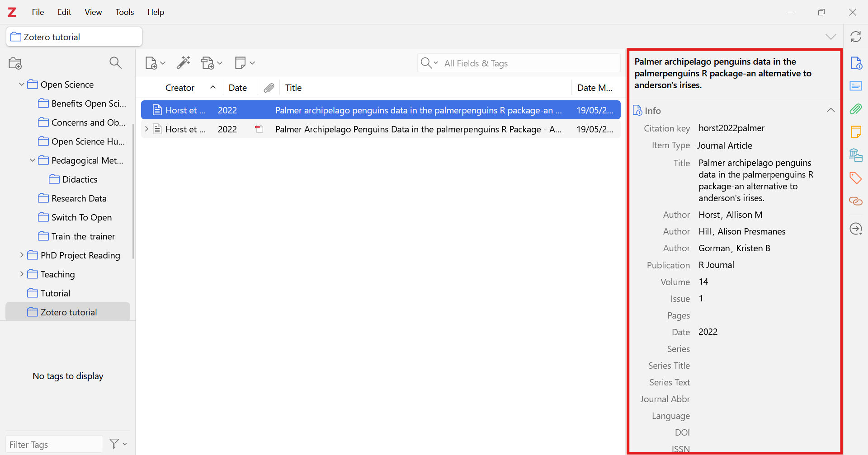Open the Attachments pane paperclip icon
The image size is (868, 455).
click(x=856, y=109)
